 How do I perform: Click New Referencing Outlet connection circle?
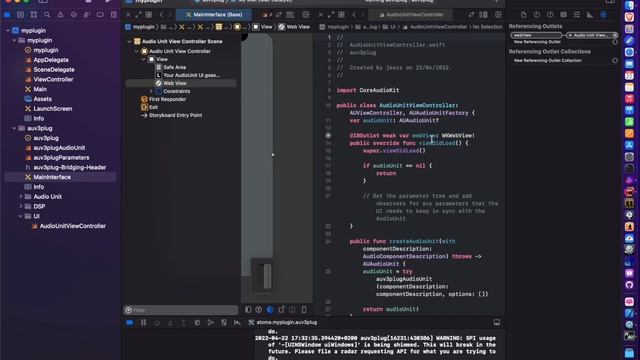(x=615, y=42)
